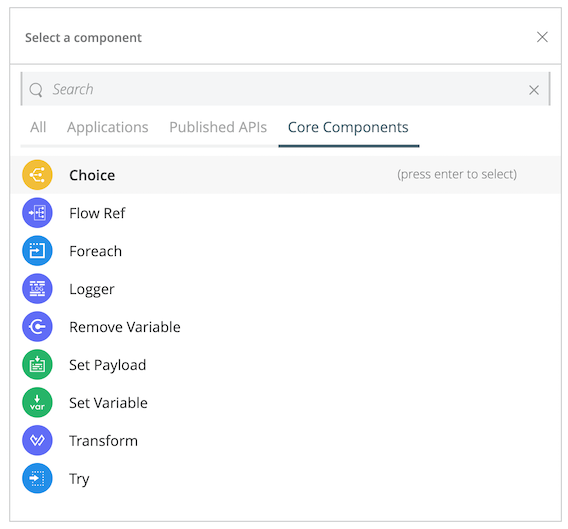This screenshot has width=568, height=529.
Task: Show the Published APIs tab
Action: [x=218, y=128]
